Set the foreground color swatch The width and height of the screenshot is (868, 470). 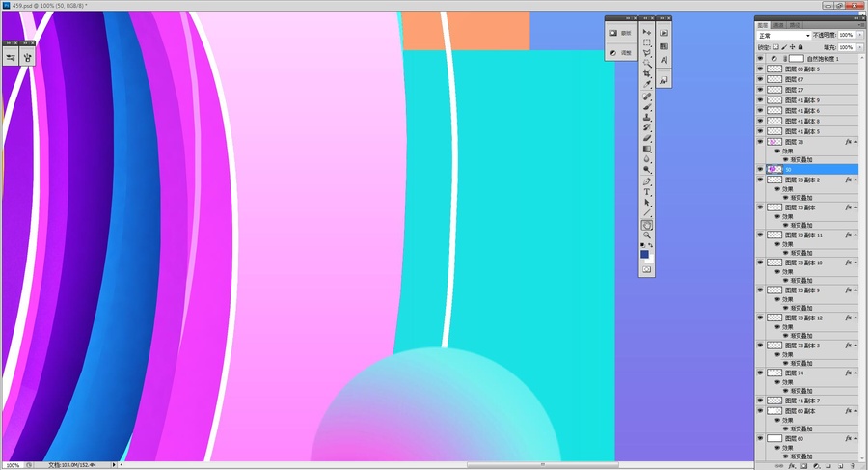[x=644, y=254]
